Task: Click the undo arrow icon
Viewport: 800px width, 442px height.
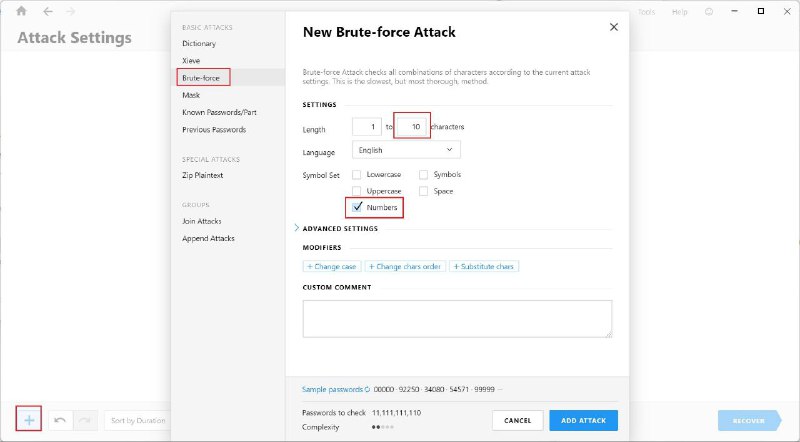Action: pos(60,420)
